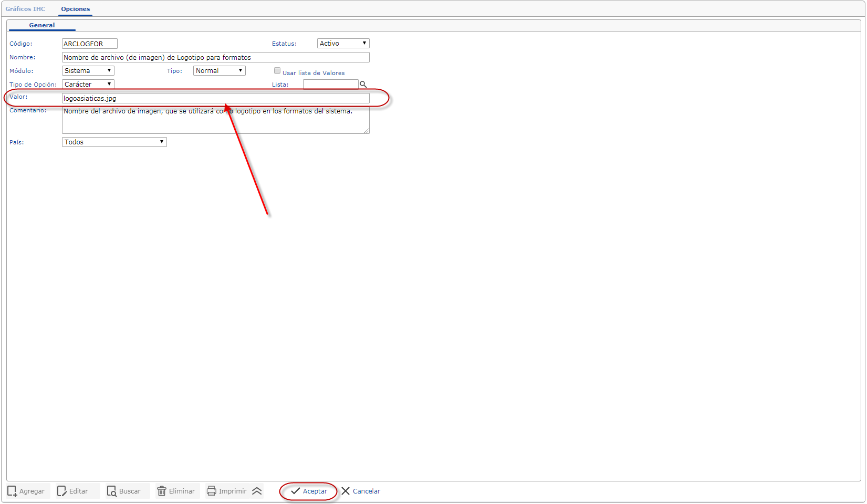
Task: Click into the Nombre text field
Action: tap(216, 57)
